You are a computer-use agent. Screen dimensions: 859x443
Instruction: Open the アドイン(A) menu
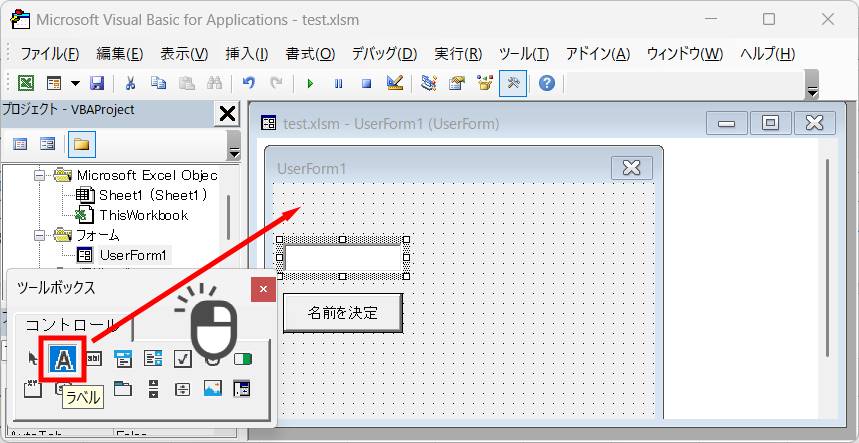tap(598, 54)
